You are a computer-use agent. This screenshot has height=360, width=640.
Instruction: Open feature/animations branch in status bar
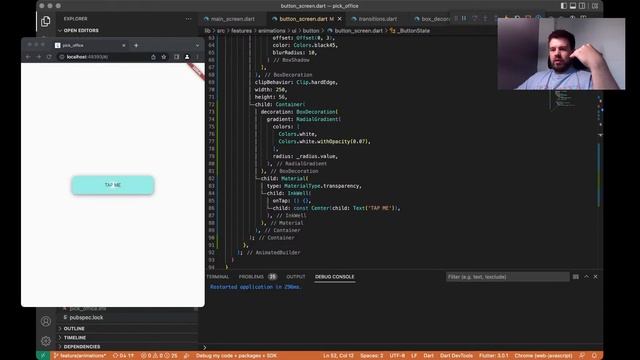[x=80, y=356]
